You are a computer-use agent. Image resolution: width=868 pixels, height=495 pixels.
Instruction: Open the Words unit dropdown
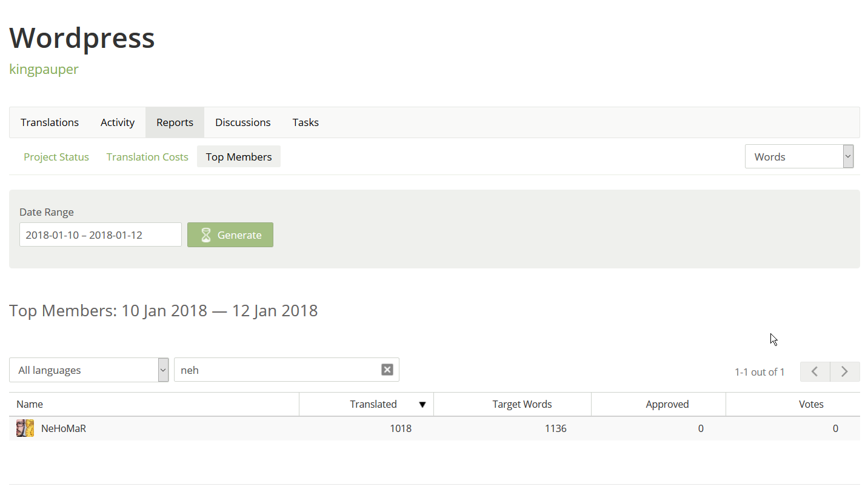tap(799, 156)
